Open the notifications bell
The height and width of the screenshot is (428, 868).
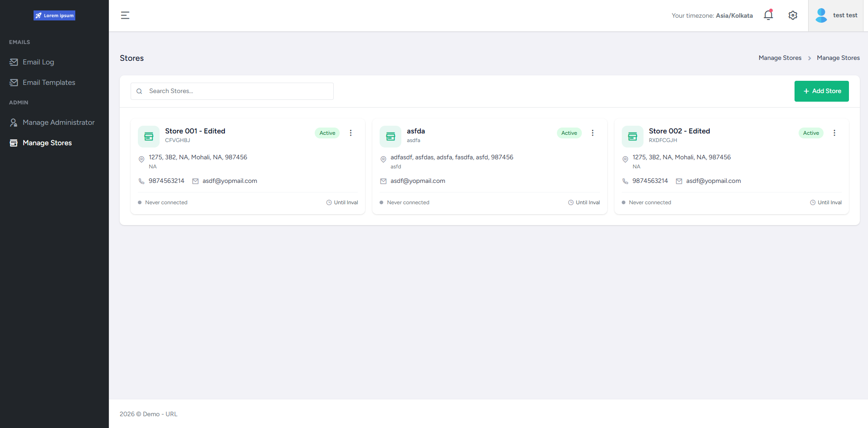pos(768,15)
